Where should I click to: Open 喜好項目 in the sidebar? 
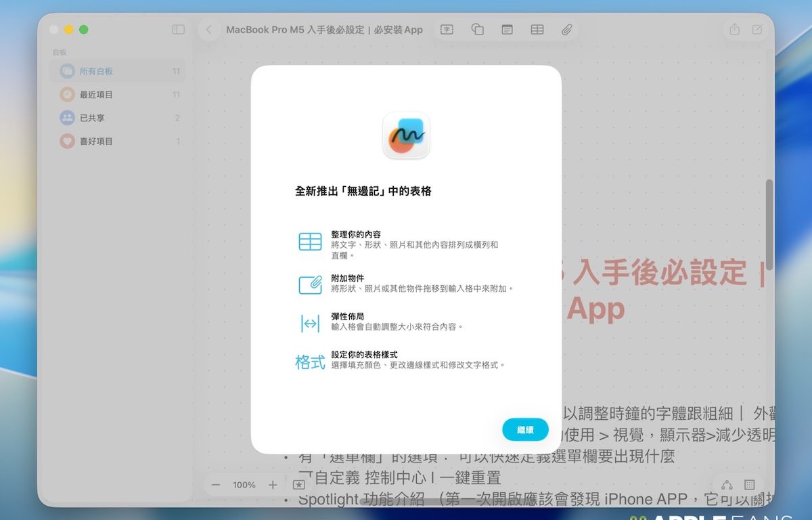point(96,142)
